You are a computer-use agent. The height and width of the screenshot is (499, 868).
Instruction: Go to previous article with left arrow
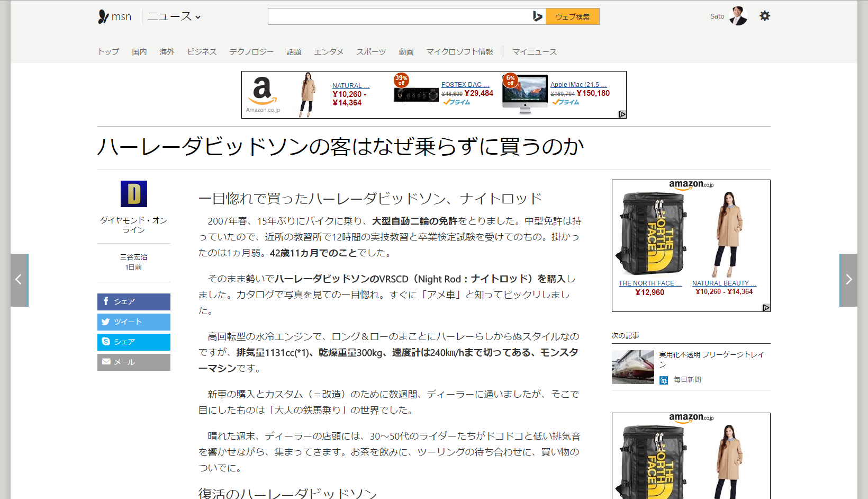(19, 280)
